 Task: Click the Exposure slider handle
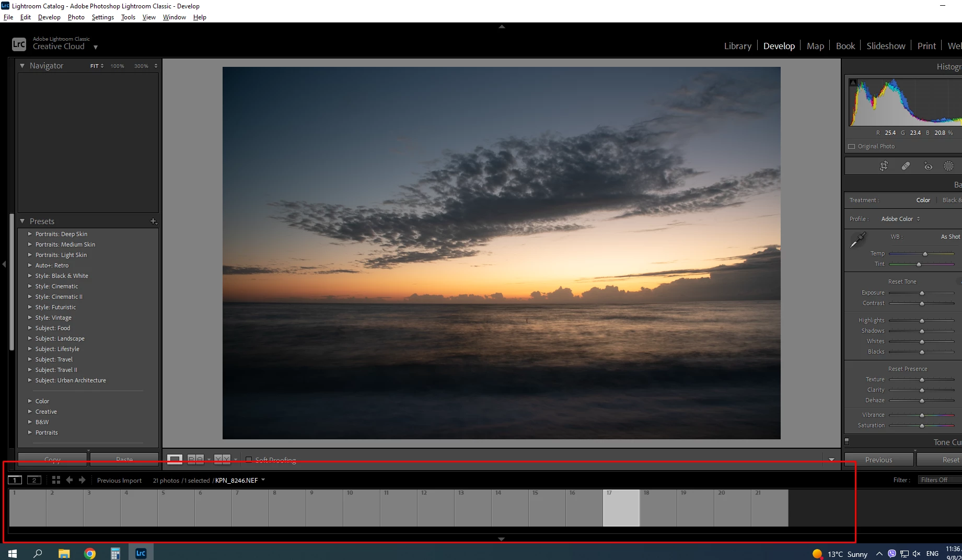(x=922, y=293)
